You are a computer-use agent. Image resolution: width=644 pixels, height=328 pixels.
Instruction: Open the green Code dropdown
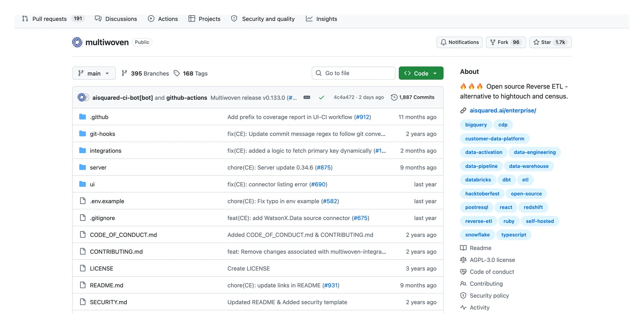coord(421,73)
